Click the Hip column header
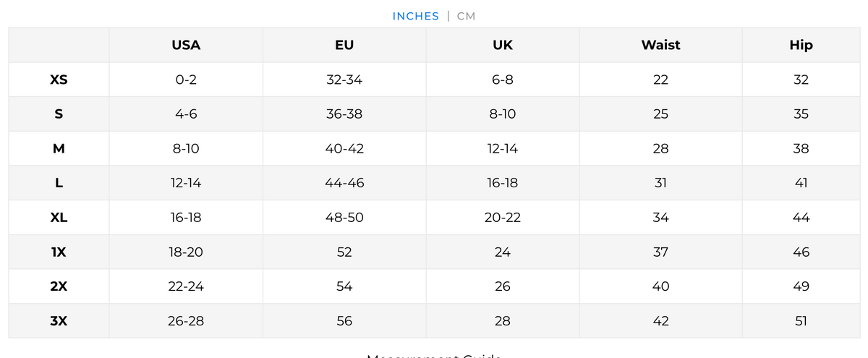Screen dimensions: 868x358 (801, 45)
